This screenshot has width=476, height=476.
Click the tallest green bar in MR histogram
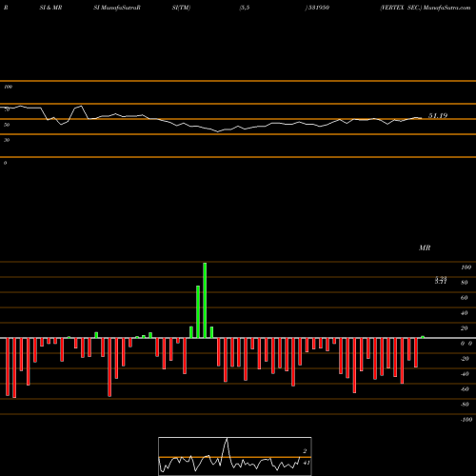205,300
